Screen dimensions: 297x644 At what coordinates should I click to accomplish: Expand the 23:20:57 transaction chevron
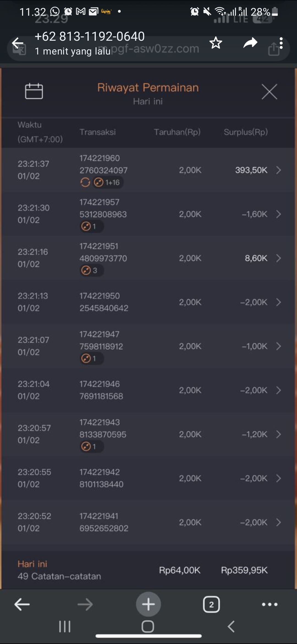pos(278,434)
